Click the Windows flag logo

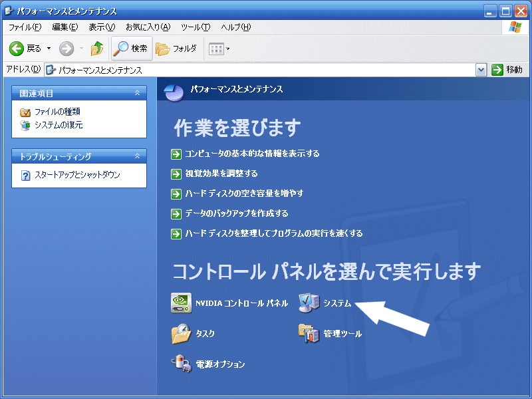pos(515,27)
